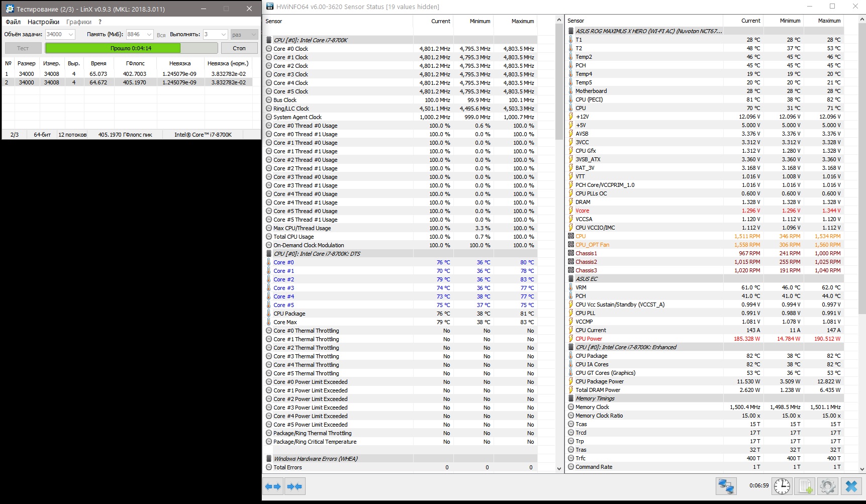Start logging with the sheet-plus icon
The image size is (866, 504).
coord(805,486)
